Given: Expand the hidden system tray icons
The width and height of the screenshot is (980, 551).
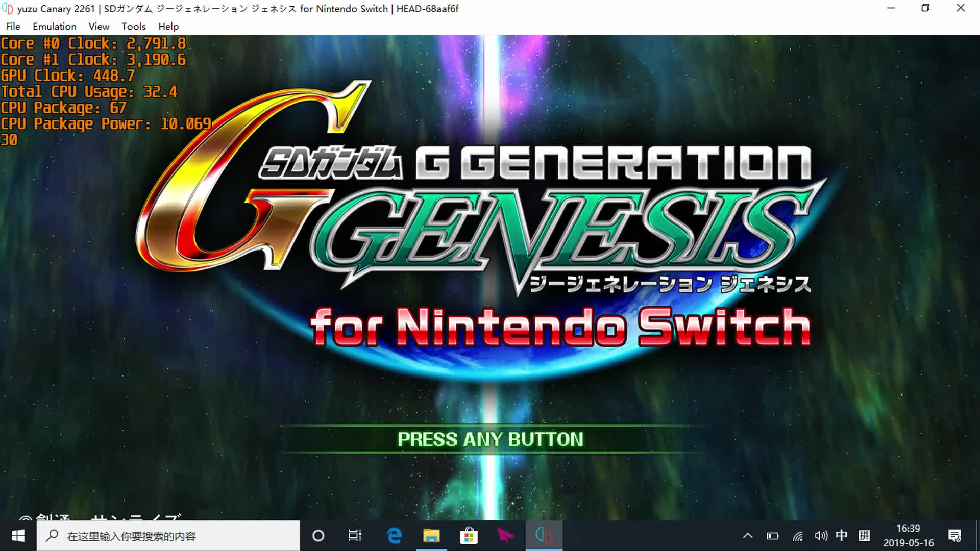Looking at the screenshot, I should (x=748, y=536).
